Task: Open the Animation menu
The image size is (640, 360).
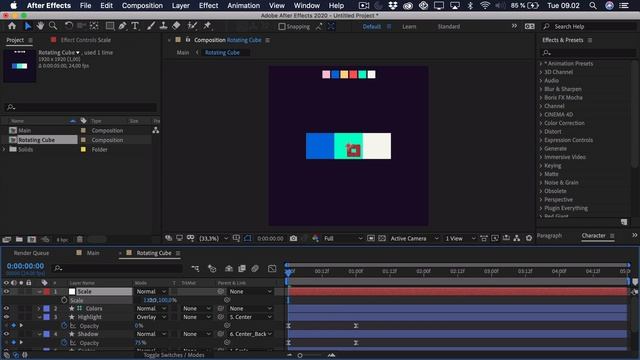Action: click(x=243, y=6)
